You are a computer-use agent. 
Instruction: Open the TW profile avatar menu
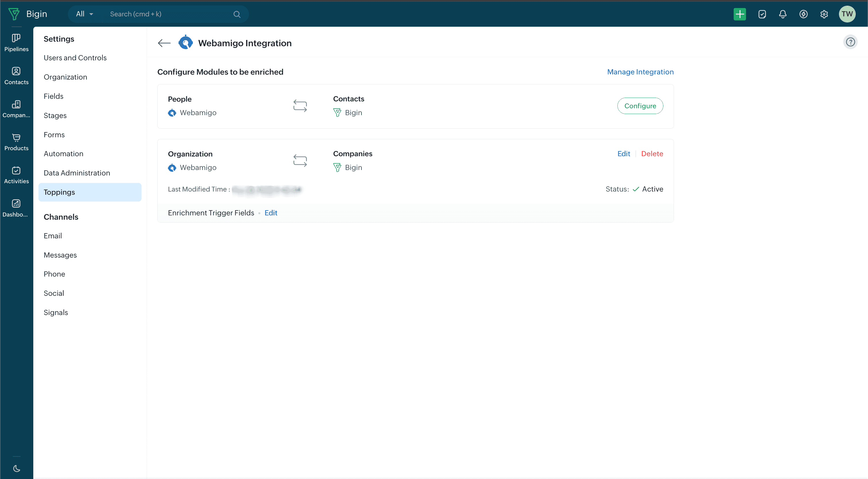click(847, 14)
